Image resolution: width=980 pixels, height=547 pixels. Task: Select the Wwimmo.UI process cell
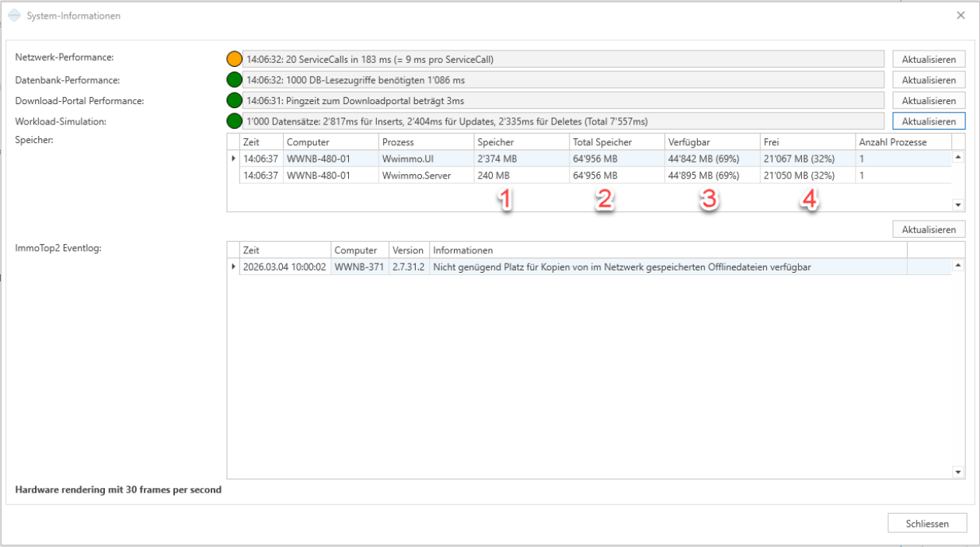(426, 159)
